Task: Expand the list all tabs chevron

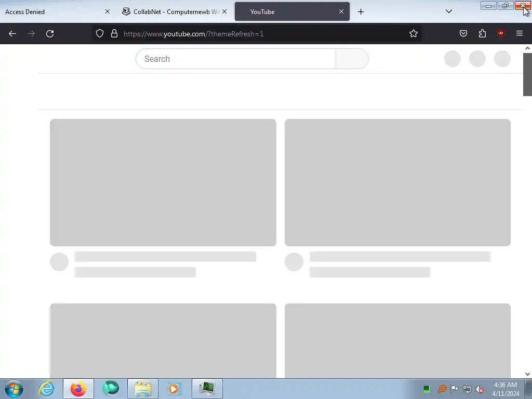Action: click(448, 11)
